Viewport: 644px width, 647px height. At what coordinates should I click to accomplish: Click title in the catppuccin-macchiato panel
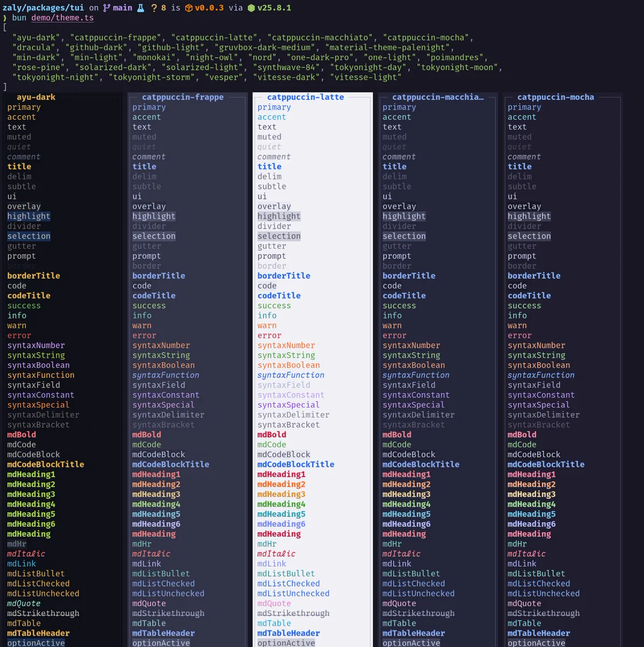point(394,167)
